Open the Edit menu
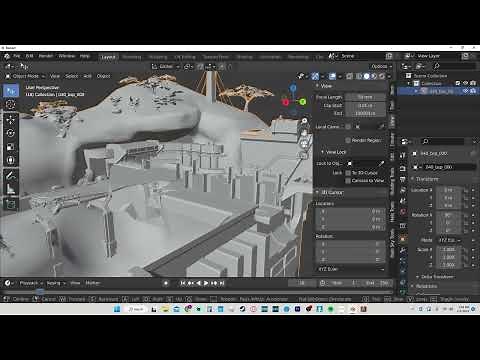The width and height of the screenshot is (480, 360). [29, 56]
